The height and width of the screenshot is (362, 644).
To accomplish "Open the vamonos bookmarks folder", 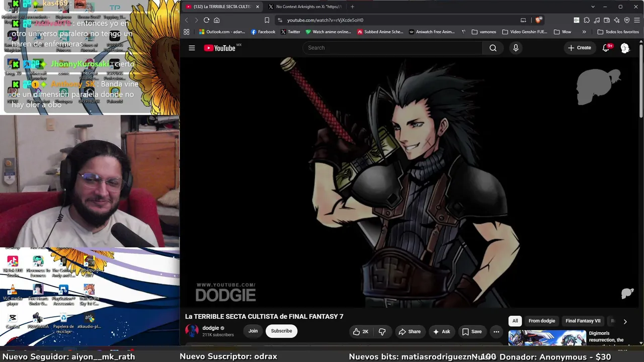I will pyautogui.click(x=484, y=32).
